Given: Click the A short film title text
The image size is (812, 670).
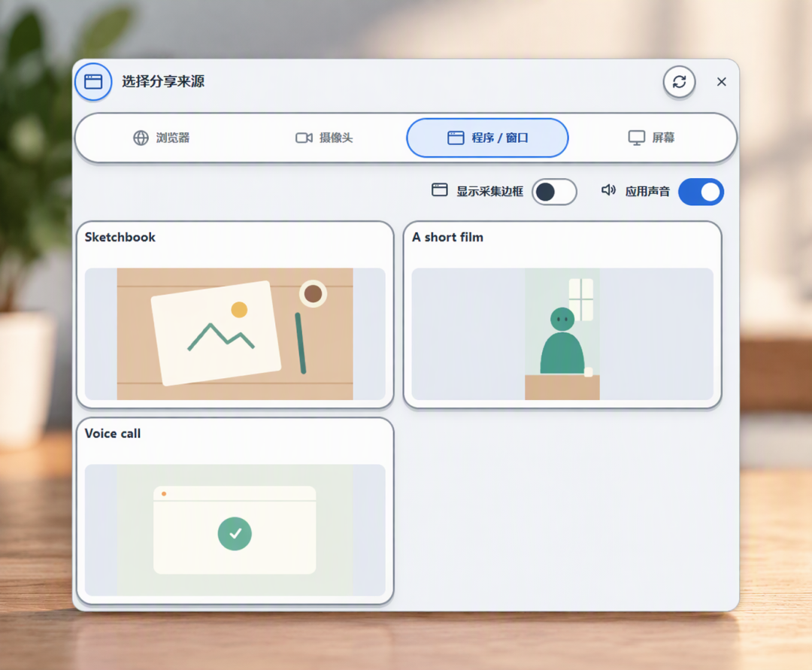Looking at the screenshot, I should coord(447,237).
